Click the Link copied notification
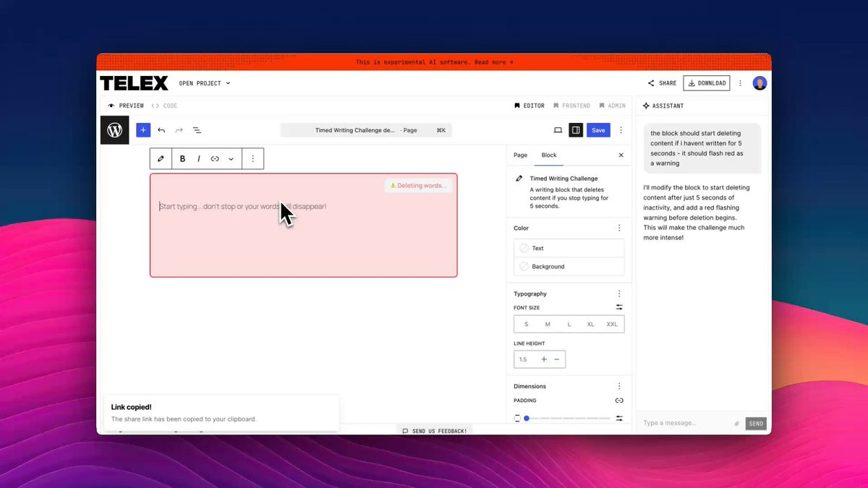The height and width of the screenshot is (488, 868). coord(221,413)
